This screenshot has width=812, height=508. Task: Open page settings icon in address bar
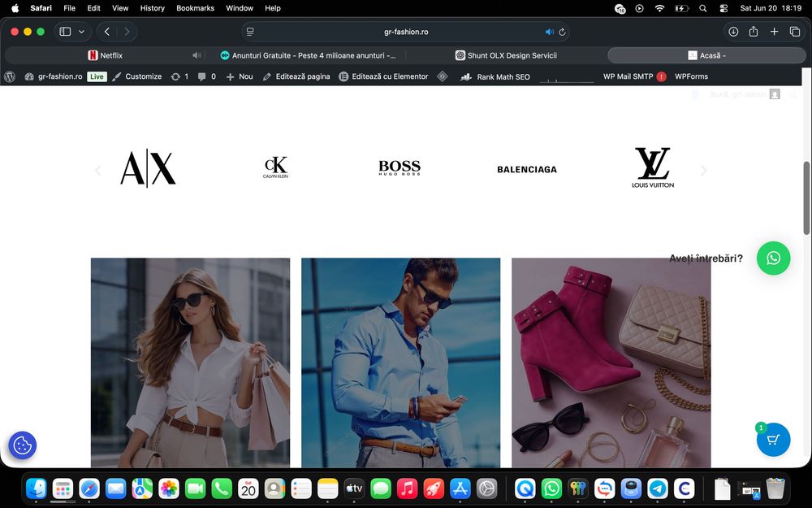coord(250,32)
